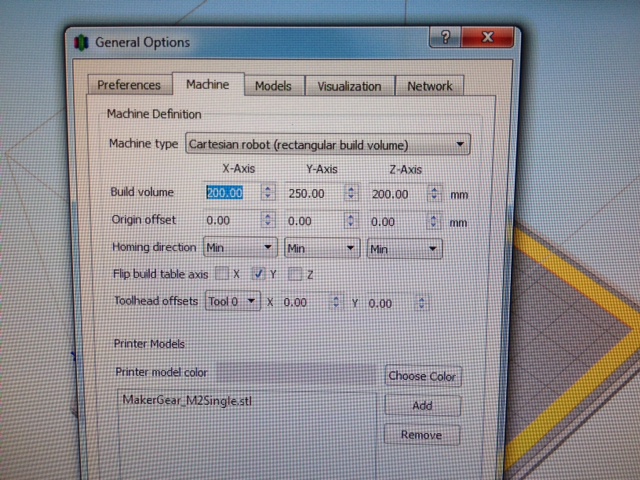Screen dimensions: 640x480
Task: Click the Remove printer model button
Action: pyautogui.click(x=421, y=435)
